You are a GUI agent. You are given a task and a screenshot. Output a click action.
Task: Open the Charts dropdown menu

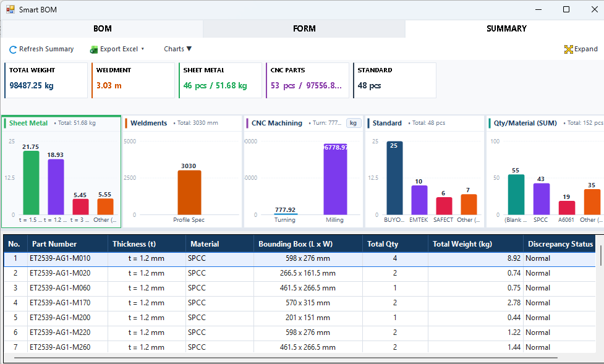point(177,49)
